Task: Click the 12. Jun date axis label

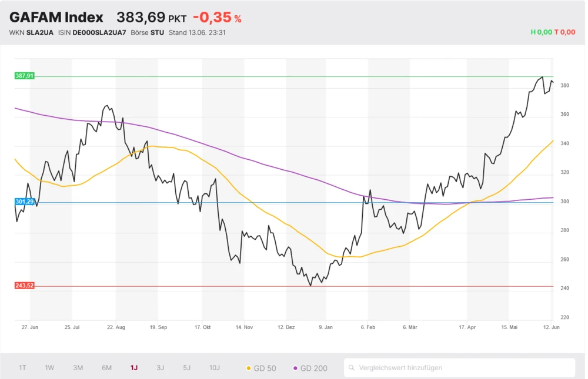Action: point(551,327)
